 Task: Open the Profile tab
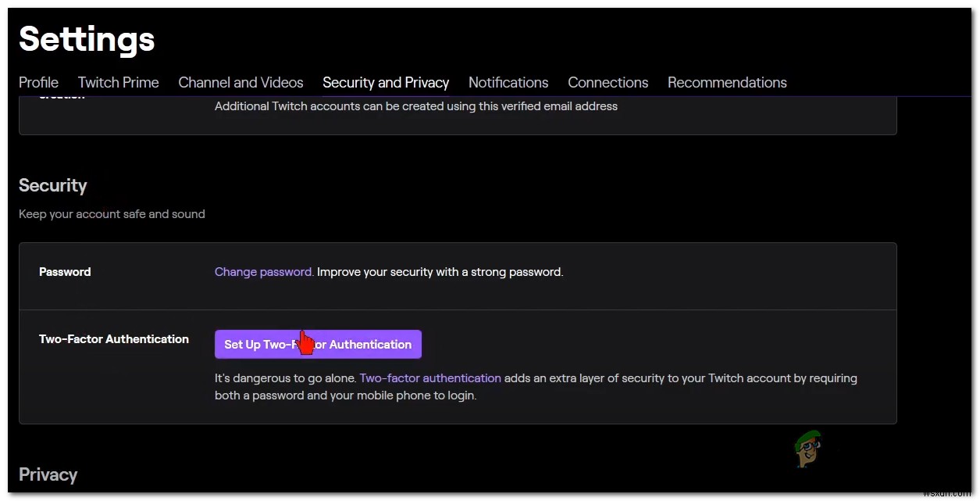38,82
